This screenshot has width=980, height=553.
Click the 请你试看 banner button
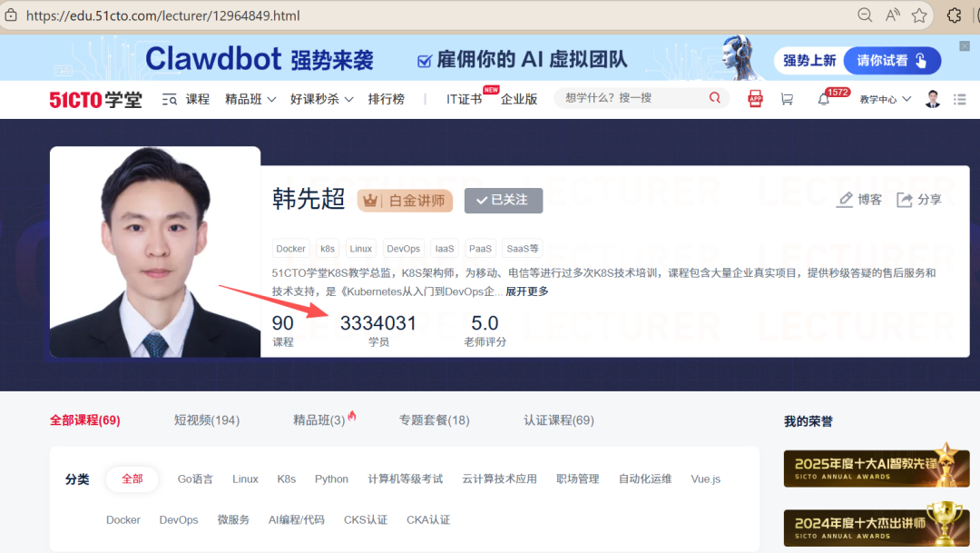click(x=892, y=61)
